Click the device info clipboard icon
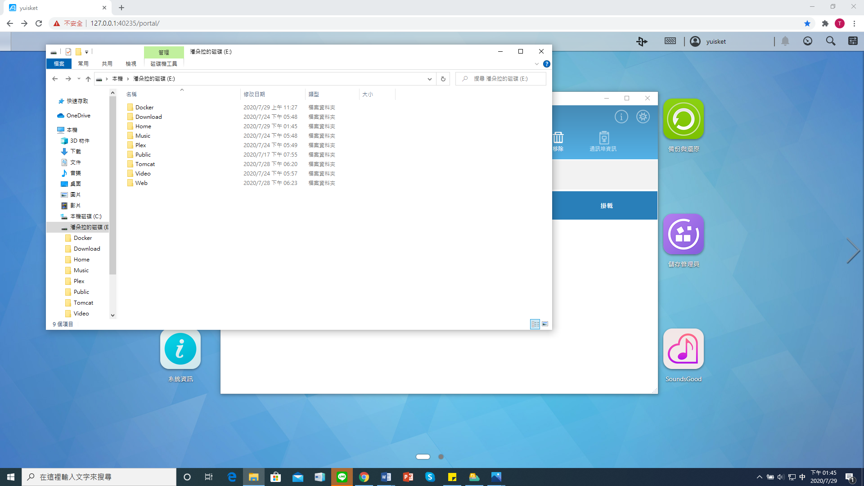The image size is (864, 486). (x=603, y=141)
